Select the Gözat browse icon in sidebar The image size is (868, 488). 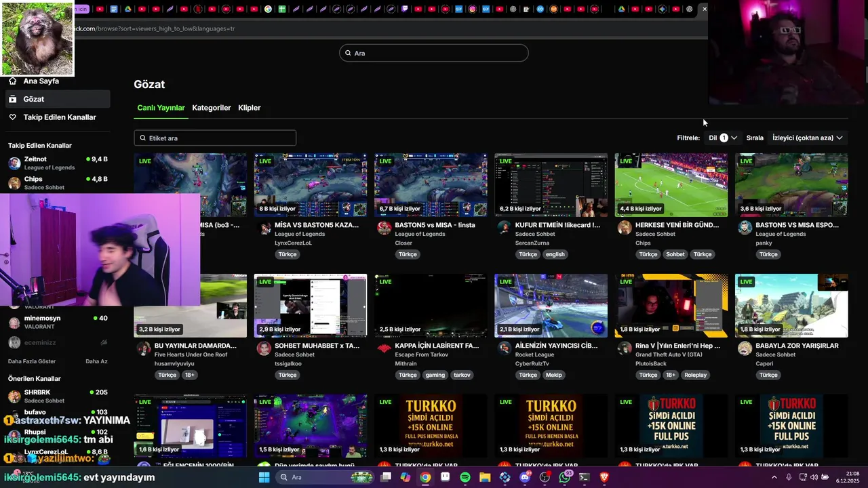[12, 99]
